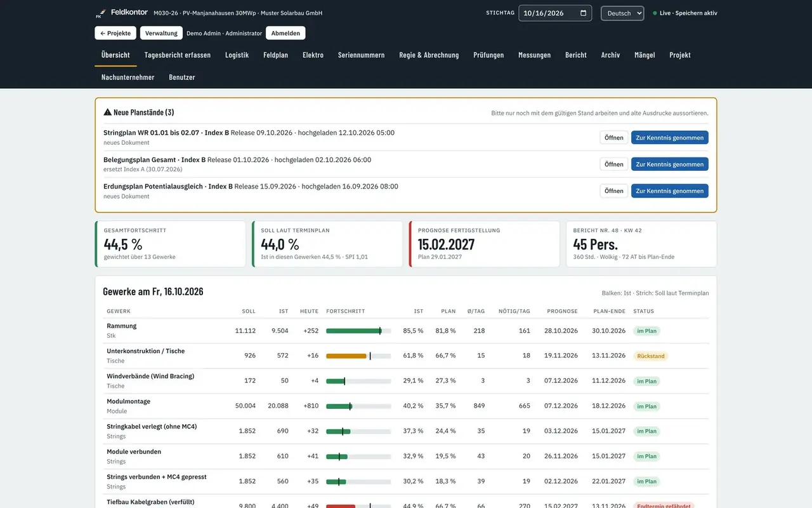The height and width of the screenshot is (508, 812).
Task: Acknowledge the Stringplan WR 01.01 plan
Action: pos(670,138)
